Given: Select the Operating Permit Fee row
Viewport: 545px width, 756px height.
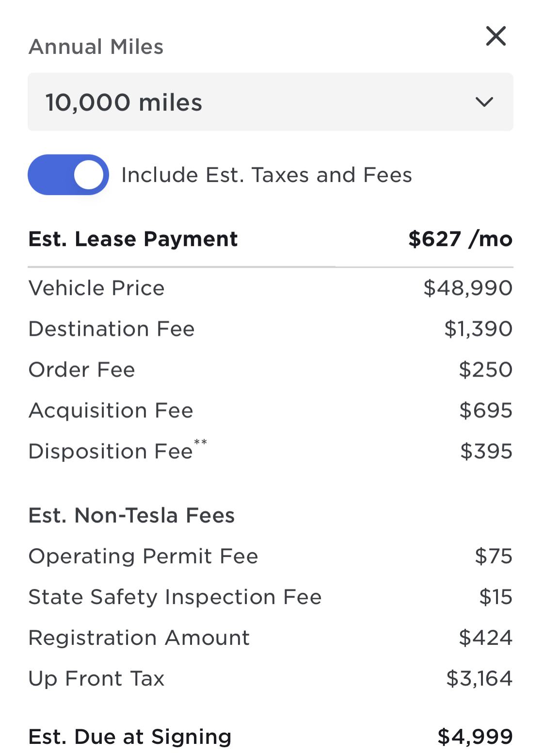Looking at the screenshot, I should [x=271, y=556].
